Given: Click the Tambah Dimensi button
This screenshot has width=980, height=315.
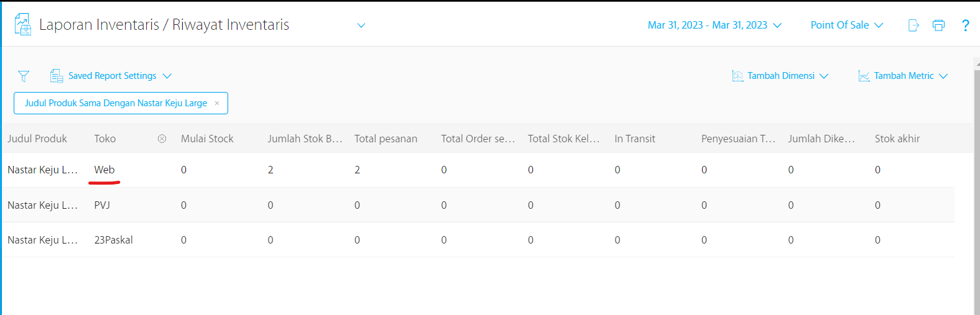Looking at the screenshot, I should (x=781, y=76).
